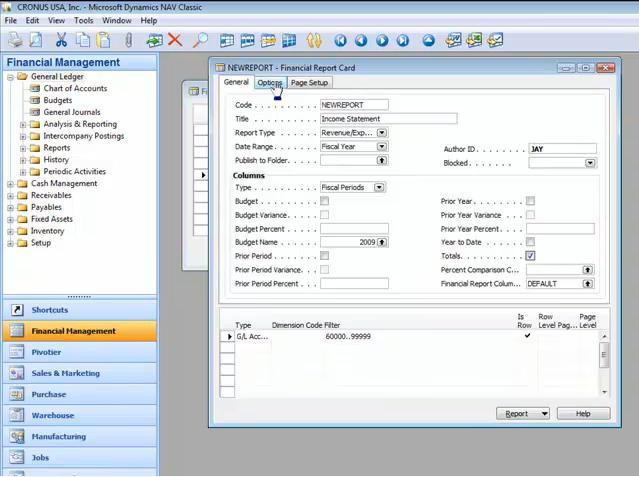Click the Cut scissors icon
Screen dimensions: 639x477
click(61, 40)
